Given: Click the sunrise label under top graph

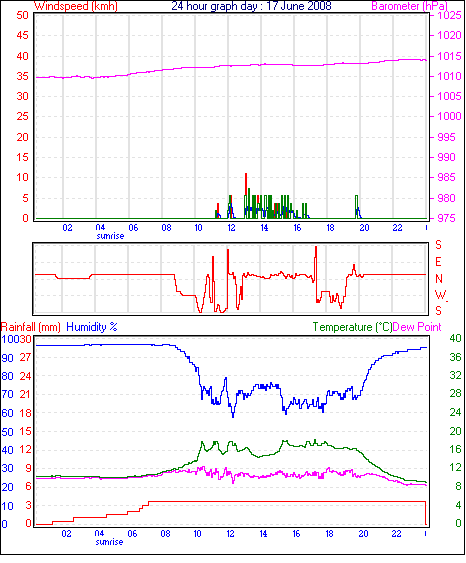Looking at the screenshot, I should 110,236.
